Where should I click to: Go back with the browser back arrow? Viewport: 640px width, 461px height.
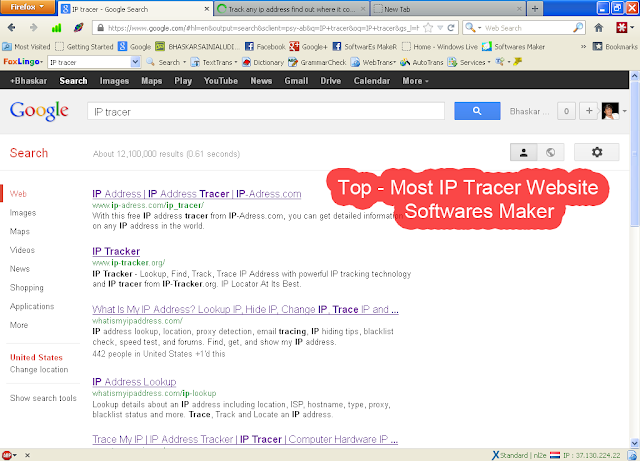click(x=11, y=28)
